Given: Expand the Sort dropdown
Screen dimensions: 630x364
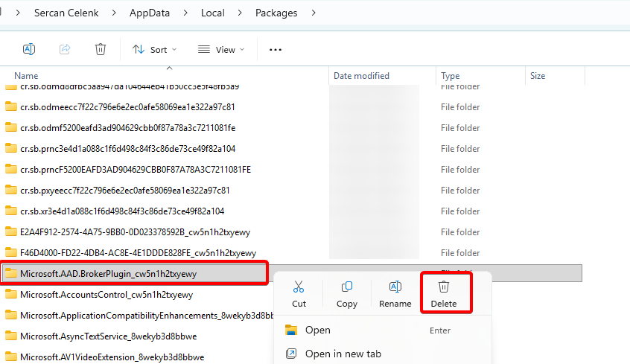Looking at the screenshot, I should click(155, 50).
